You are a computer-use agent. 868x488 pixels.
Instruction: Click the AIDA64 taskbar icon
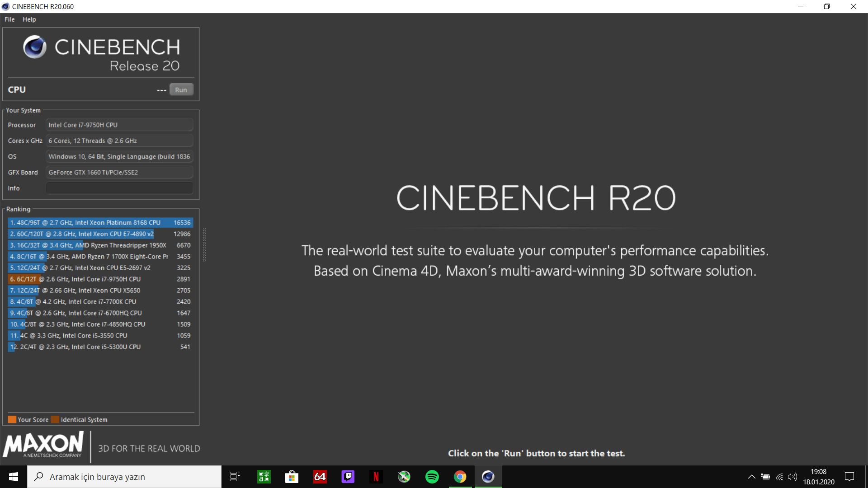(x=320, y=477)
